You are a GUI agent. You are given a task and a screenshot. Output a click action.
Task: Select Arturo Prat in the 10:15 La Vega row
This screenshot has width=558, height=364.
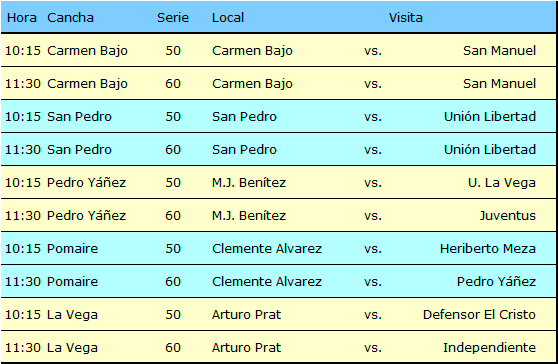(x=246, y=315)
